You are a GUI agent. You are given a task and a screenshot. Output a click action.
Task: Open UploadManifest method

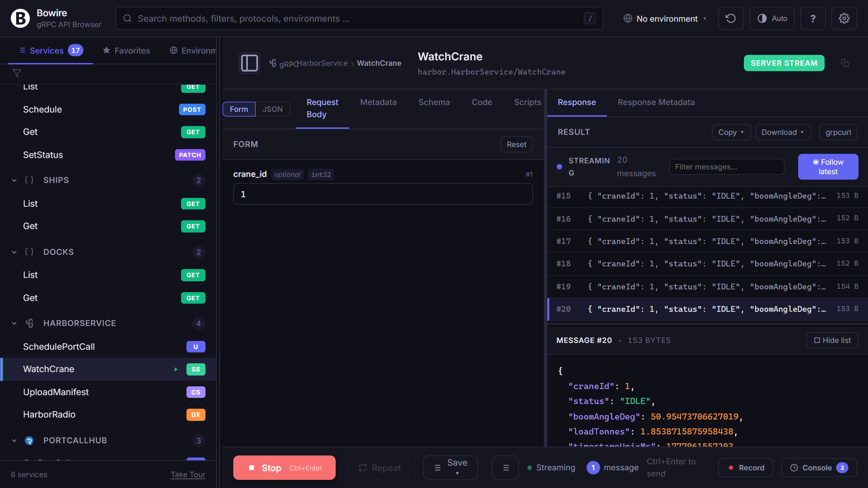tap(108, 392)
